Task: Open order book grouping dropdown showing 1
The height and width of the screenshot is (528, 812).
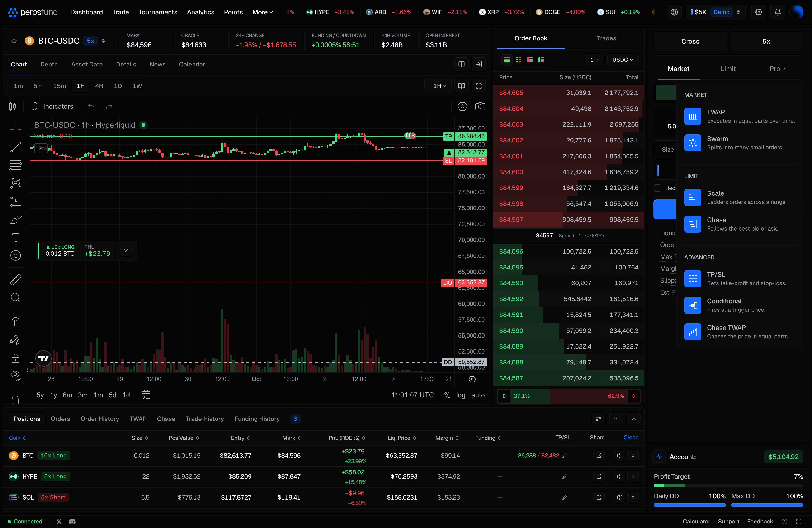Action: [594, 60]
